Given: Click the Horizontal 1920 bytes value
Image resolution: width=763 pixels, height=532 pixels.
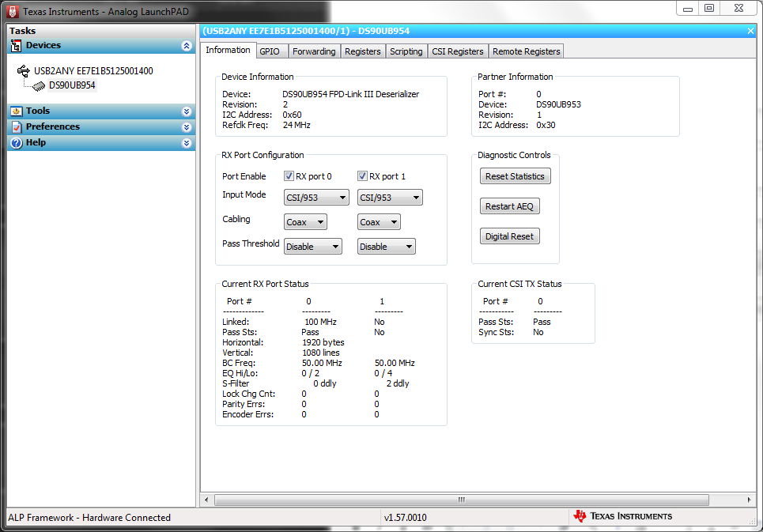Looking at the screenshot, I should tap(323, 342).
